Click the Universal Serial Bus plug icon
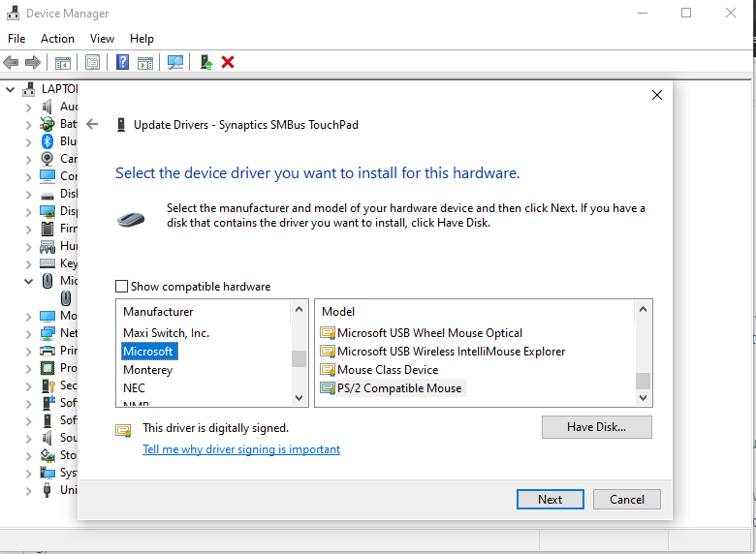Screen dimensions: 756x554 (47, 490)
